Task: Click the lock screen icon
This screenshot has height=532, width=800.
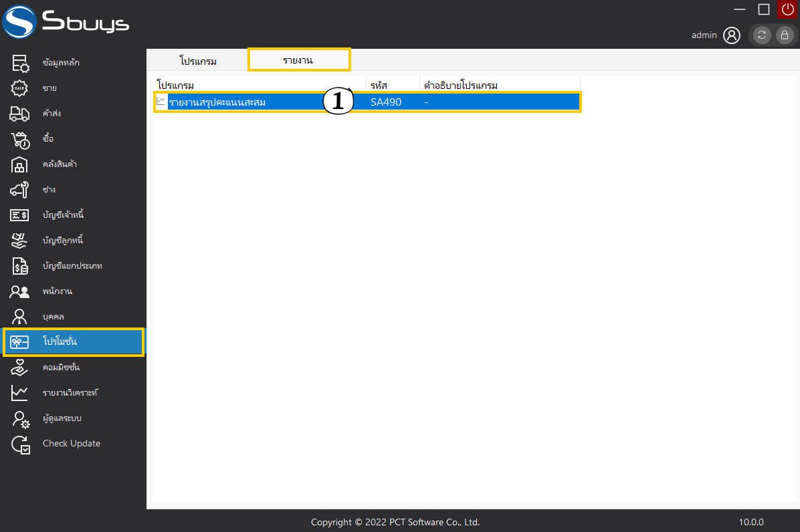Action: (784, 35)
